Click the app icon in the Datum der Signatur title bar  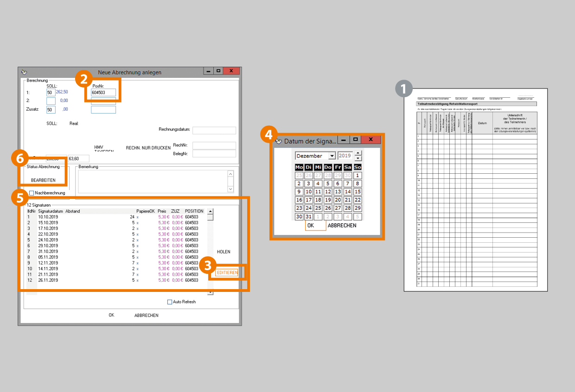[x=279, y=140]
